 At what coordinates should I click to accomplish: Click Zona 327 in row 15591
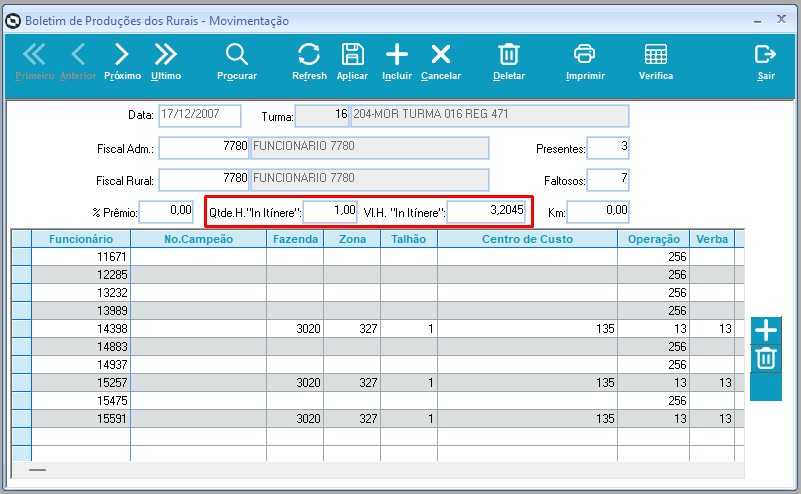tap(352, 418)
